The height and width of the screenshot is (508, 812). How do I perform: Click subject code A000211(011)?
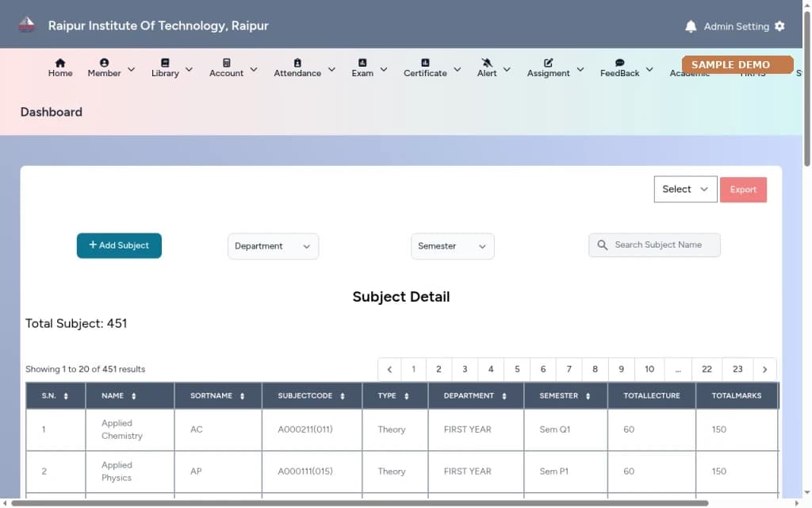click(305, 429)
